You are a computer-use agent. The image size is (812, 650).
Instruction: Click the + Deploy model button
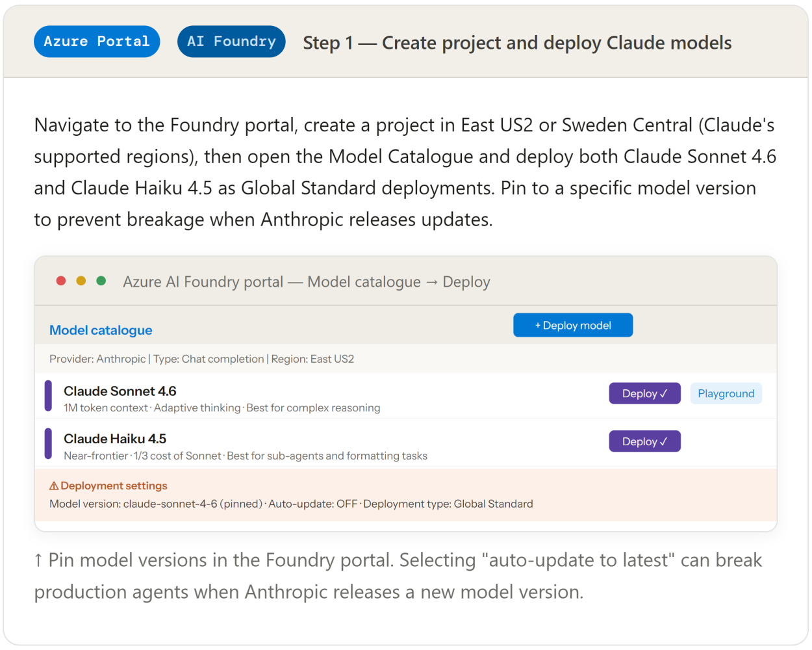tap(573, 325)
